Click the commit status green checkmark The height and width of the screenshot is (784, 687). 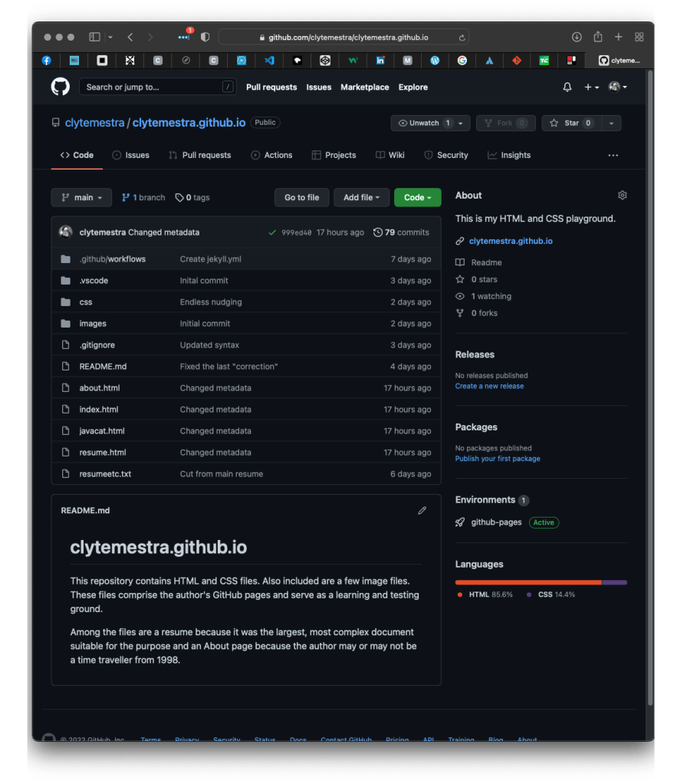pos(272,232)
